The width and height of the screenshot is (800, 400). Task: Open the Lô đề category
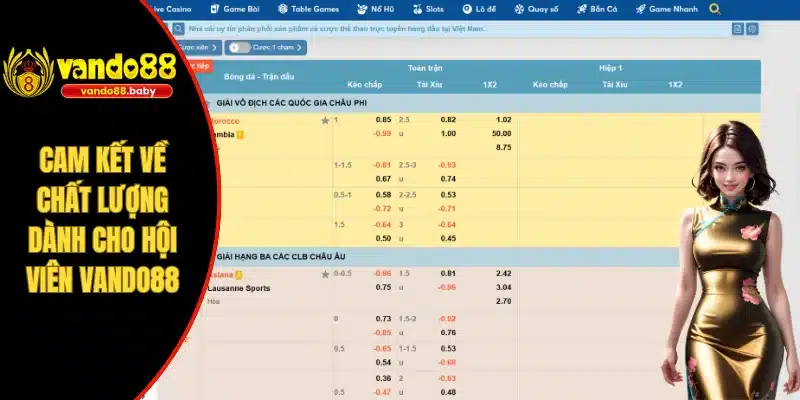pyautogui.click(x=479, y=9)
